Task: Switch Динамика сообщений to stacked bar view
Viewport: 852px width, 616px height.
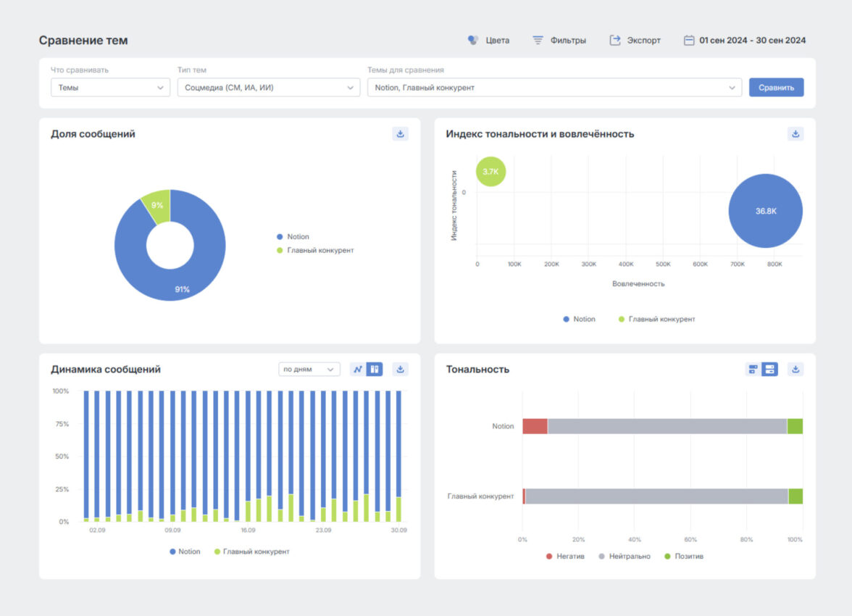Action: click(x=375, y=369)
